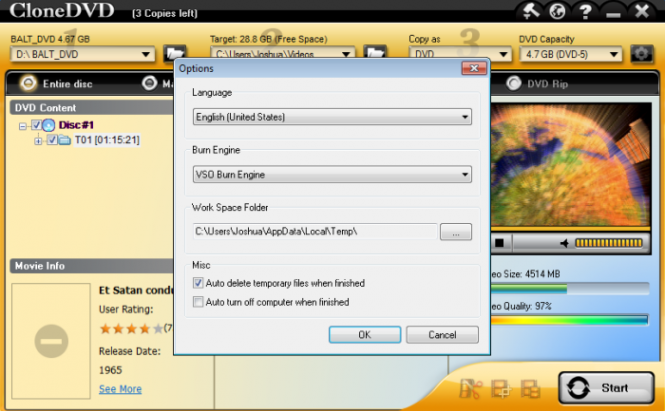Open the Burn Engine dropdown

pos(332,174)
